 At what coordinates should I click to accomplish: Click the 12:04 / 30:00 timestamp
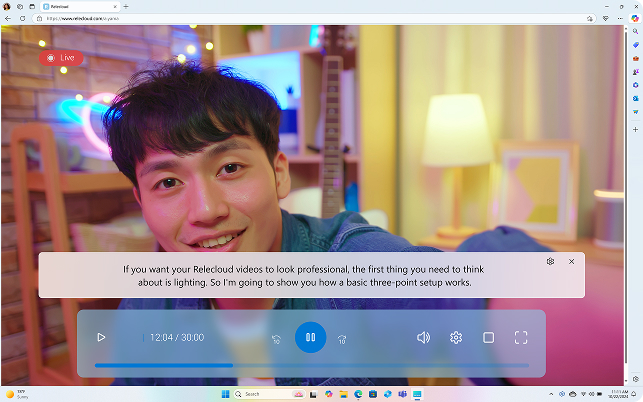click(177, 337)
